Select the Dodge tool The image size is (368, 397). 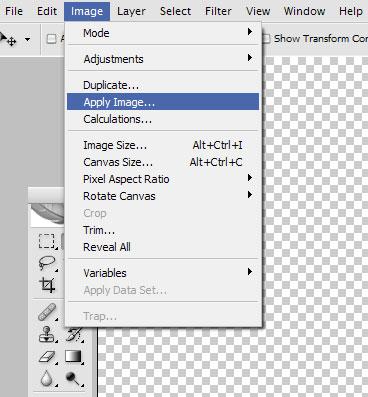73,378
